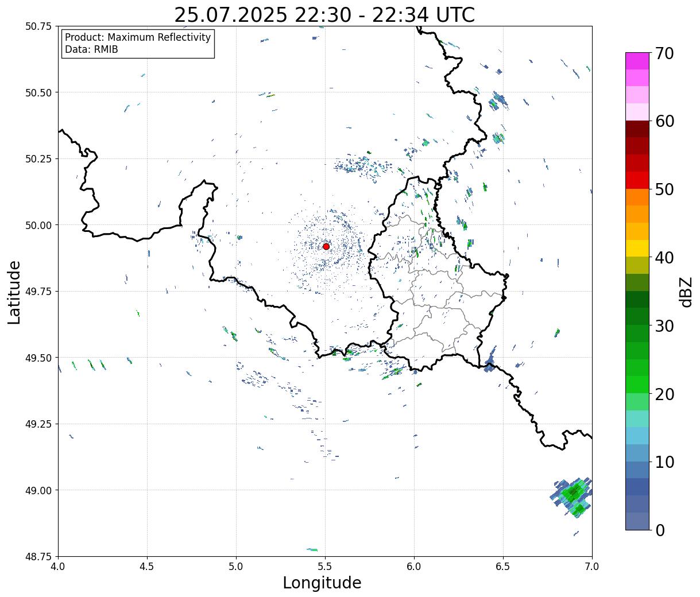Viewport: 700px width, 597px height.
Task: Click the latitude tick label 49.25
Action: point(38,424)
